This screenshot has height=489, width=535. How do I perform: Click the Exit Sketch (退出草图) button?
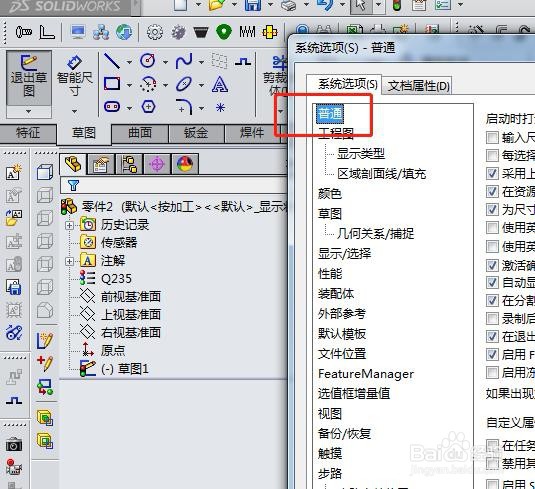point(29,78)
